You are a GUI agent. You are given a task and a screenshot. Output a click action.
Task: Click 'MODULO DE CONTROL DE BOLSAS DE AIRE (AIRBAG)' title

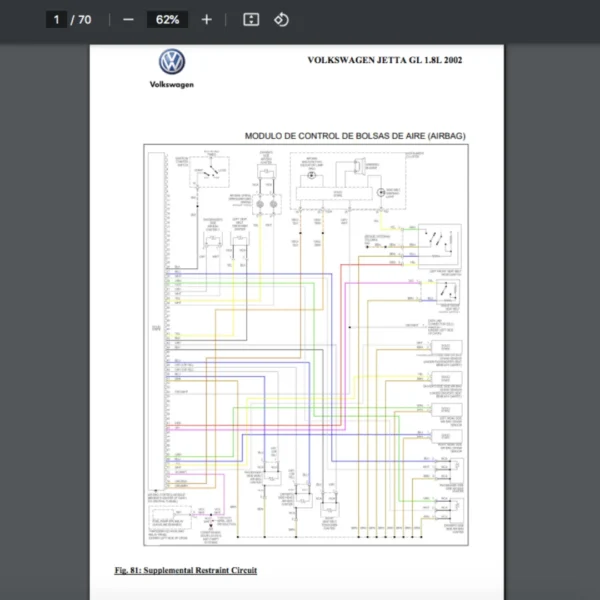click(355, 136)
